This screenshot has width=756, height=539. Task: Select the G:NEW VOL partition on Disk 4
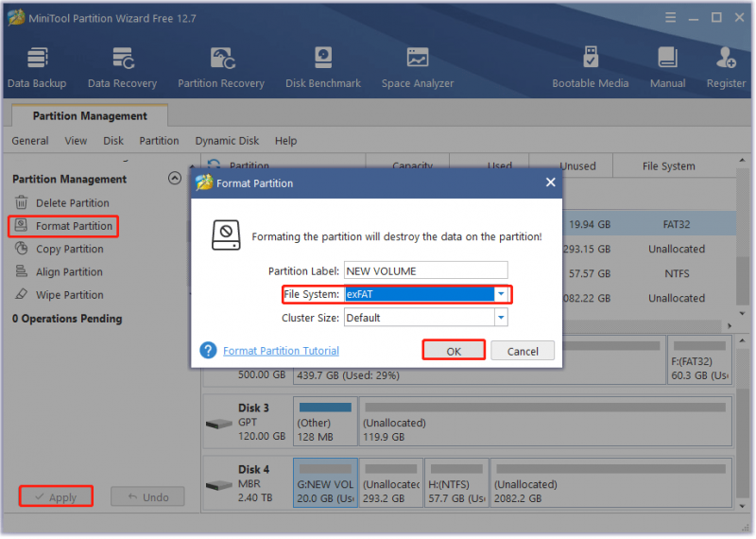(x=325, y=483)
